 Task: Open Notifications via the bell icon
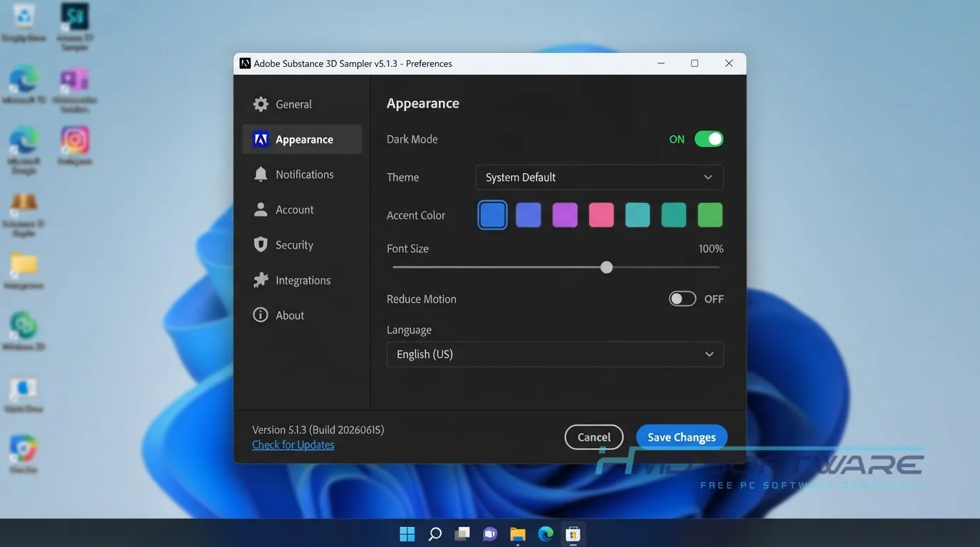click(261, 174)
